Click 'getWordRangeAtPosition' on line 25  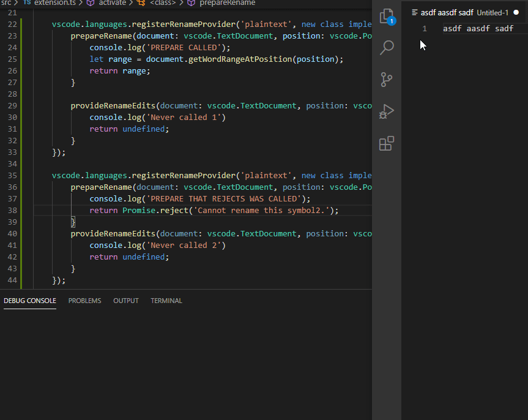click(240, 59)
